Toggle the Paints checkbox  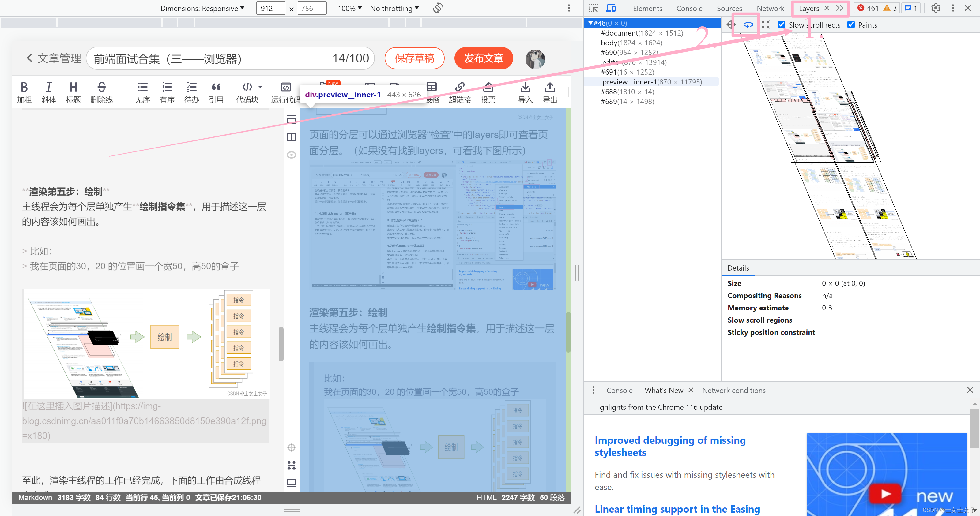pyautogui.click(x=851, y=25)
